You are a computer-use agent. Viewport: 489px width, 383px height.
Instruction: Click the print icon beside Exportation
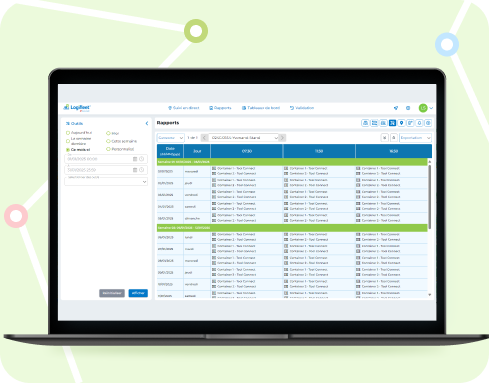[394, 138]
